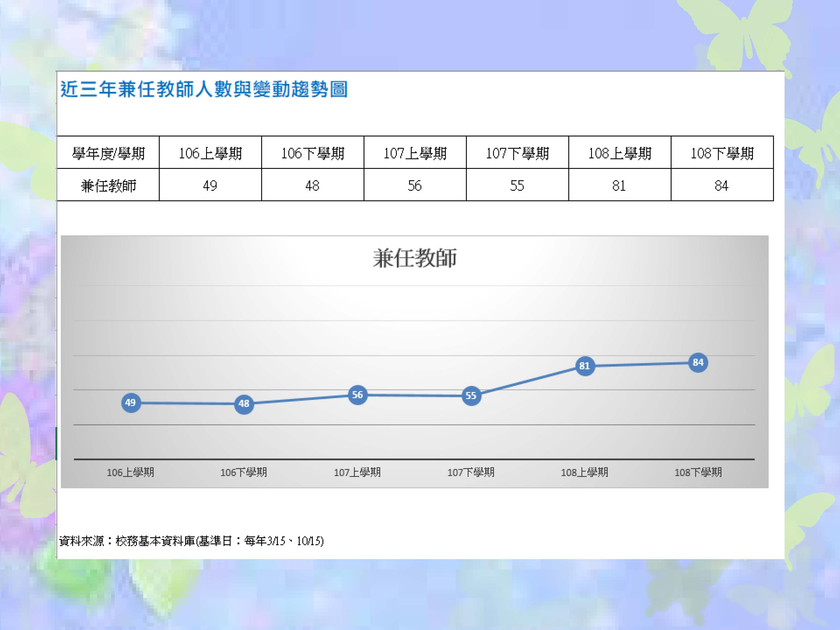Image resolution: width=840 pixels, height=630 pixels.
Task: Select the chart data point labeled 55
Action: [471, 396]
